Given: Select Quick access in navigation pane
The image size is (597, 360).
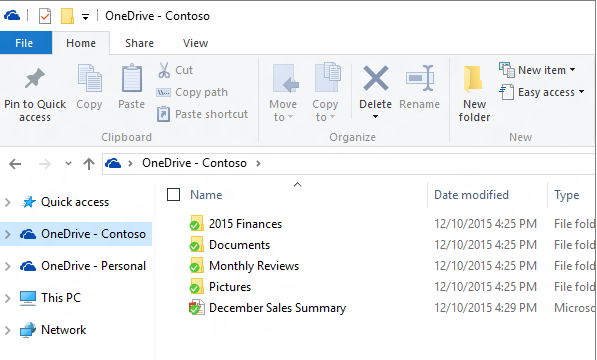Looking at the screenshot, I should click(x=75, y=202).
